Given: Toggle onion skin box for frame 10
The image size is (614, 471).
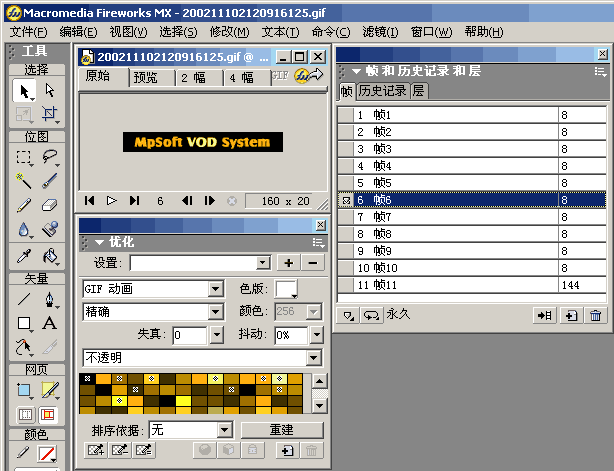Looking at the screenshot, I should pyautogui.click(x=346, y=268).
